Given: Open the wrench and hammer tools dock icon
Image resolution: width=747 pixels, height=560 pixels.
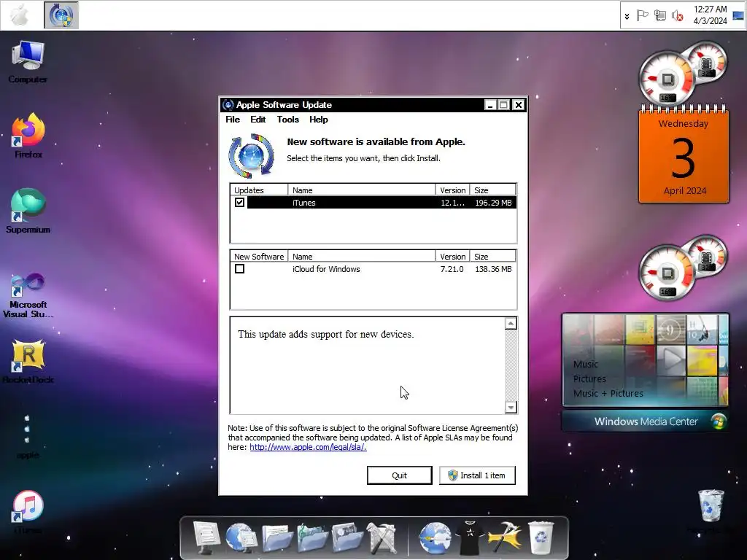Looking at the screenshot, I should (382, 538).
